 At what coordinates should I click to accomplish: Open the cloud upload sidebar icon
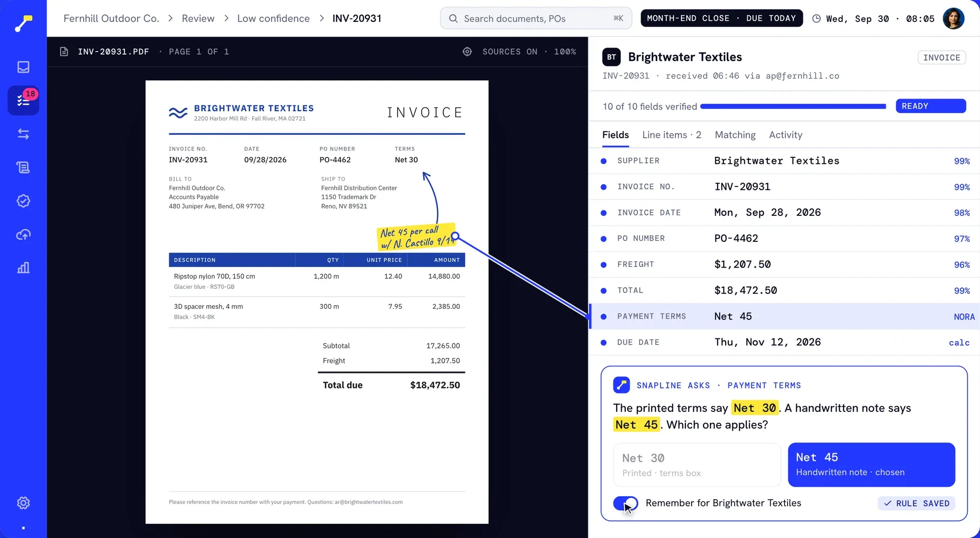[23, 234]
